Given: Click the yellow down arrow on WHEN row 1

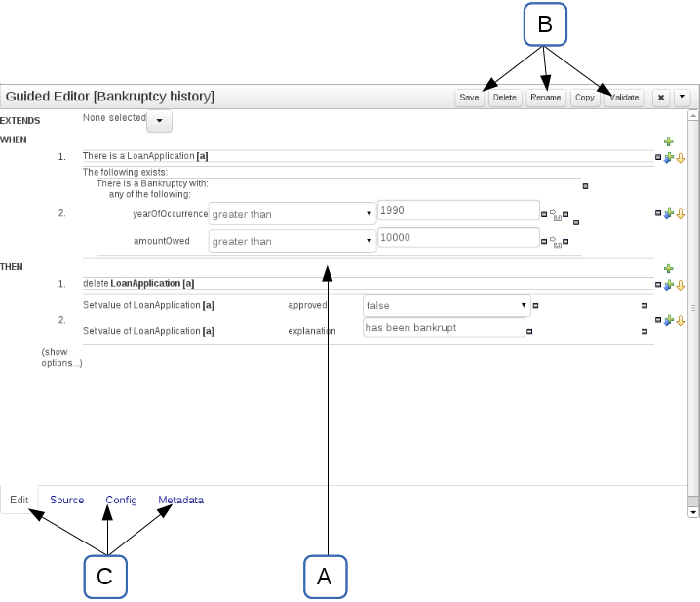Looking at the screenshot, I should click(x=681, y=158).
